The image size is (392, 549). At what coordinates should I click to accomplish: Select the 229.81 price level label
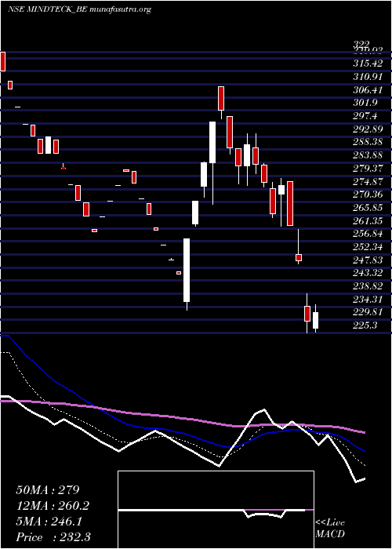[368, 312]
